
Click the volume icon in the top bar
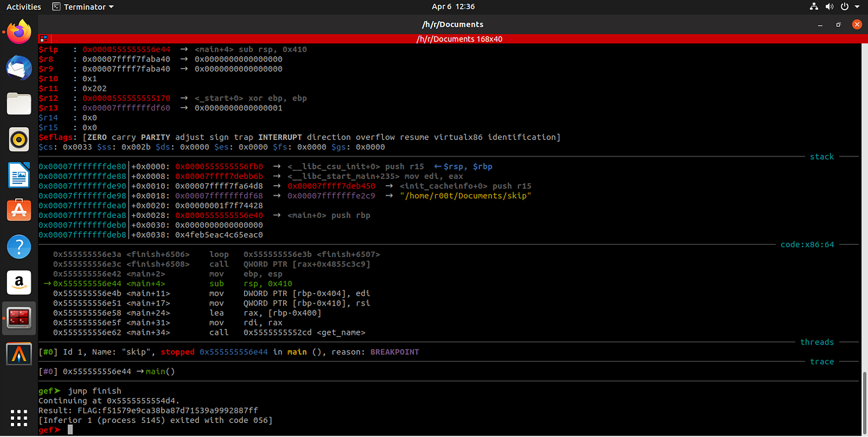[829, 6]
